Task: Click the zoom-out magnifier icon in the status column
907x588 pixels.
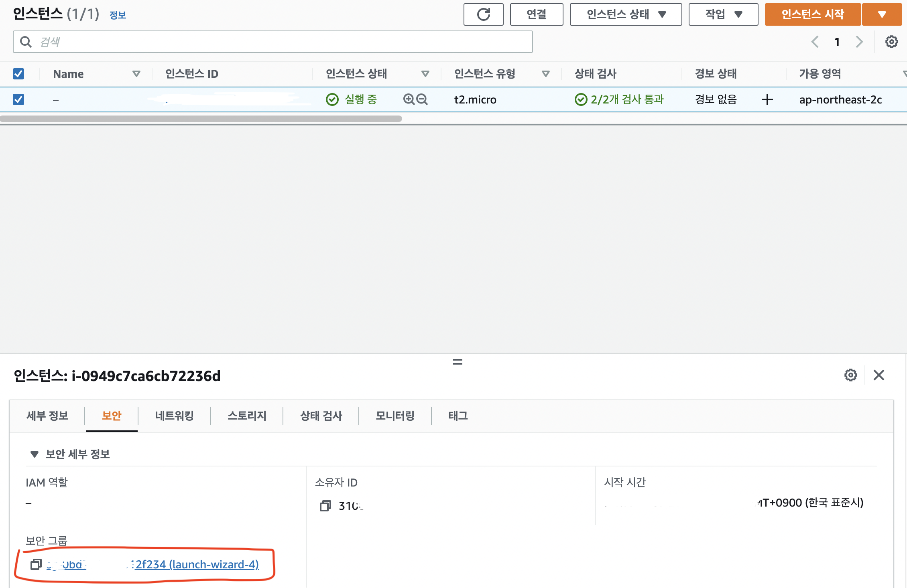Action: click(x=422, y=99)
